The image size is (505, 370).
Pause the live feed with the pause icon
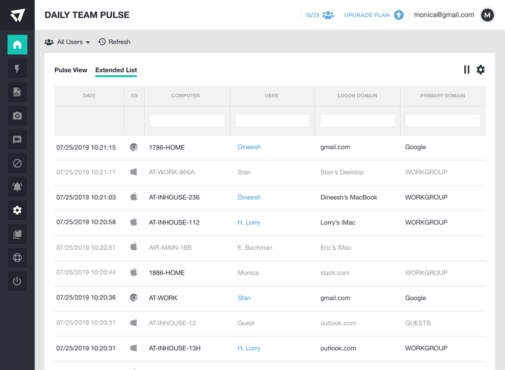point(467,70)
